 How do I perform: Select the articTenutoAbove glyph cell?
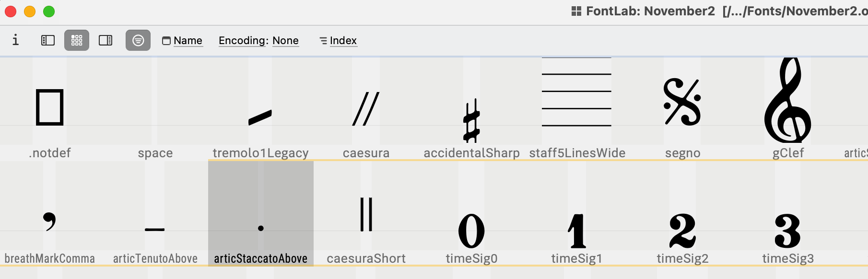coord(155,213)
